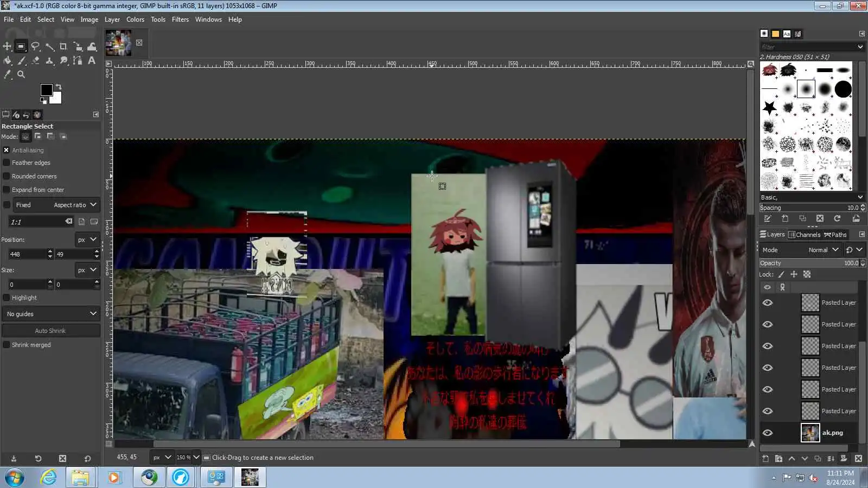Select the Crop tool
This screenshot has height=488, width=868.
(63, 47)
